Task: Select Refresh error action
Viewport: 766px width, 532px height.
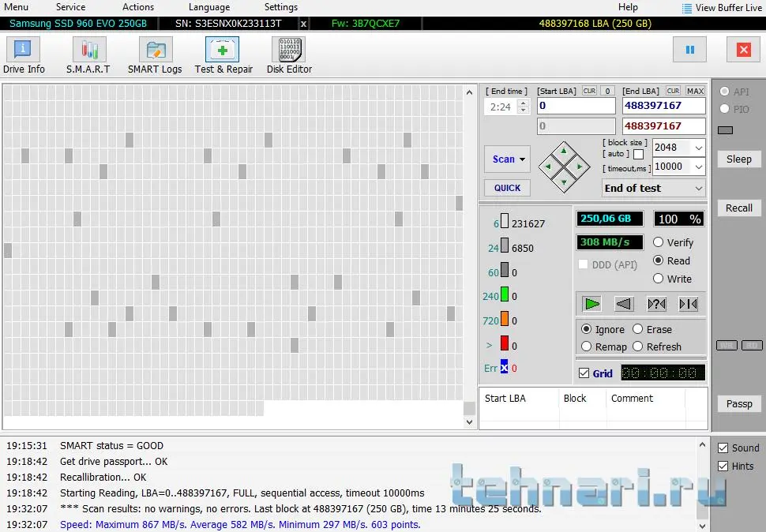Action: coord(656,347)
